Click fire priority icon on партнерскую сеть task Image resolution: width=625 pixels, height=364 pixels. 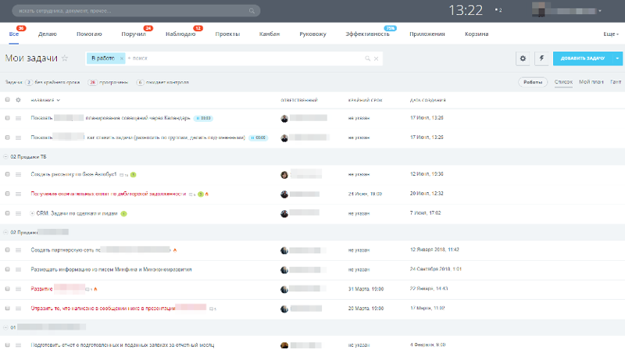(174, 250)
